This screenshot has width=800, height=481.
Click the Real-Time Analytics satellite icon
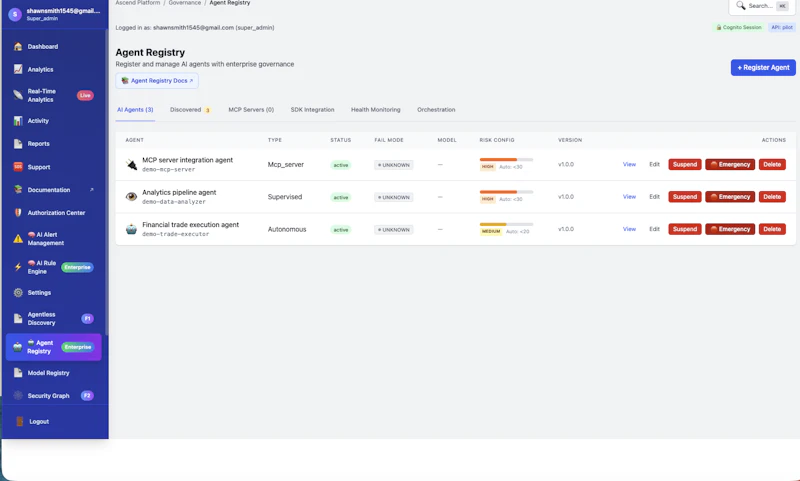point(18,95)
